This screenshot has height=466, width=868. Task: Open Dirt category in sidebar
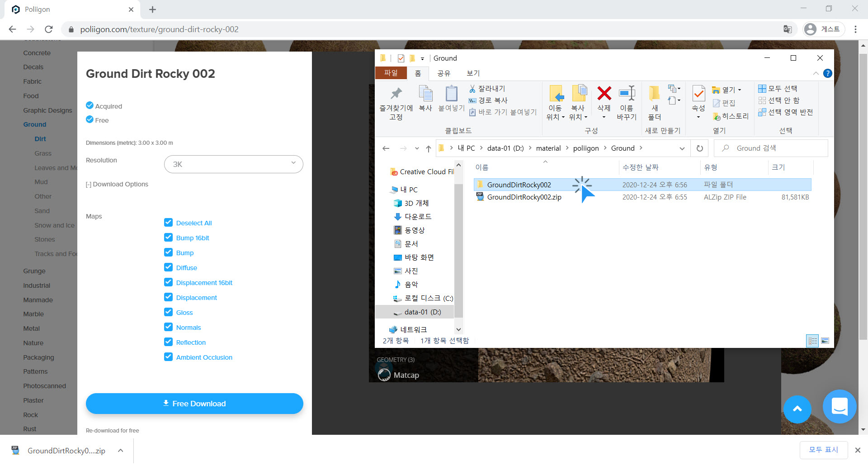[x=40, y=139]
